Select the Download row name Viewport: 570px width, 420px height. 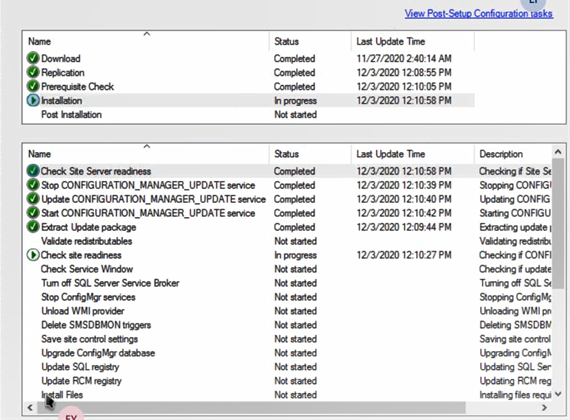pos(61,58)
